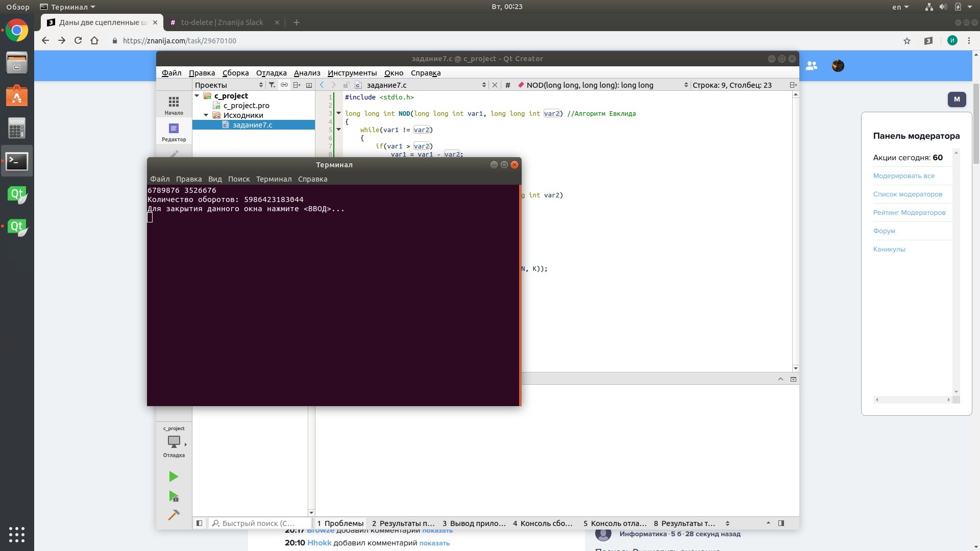Image resolution: width=980 pixels, height=551 pixels.
Task: Open the Вывод приложения output tab
Action: (x=474, y=523)
